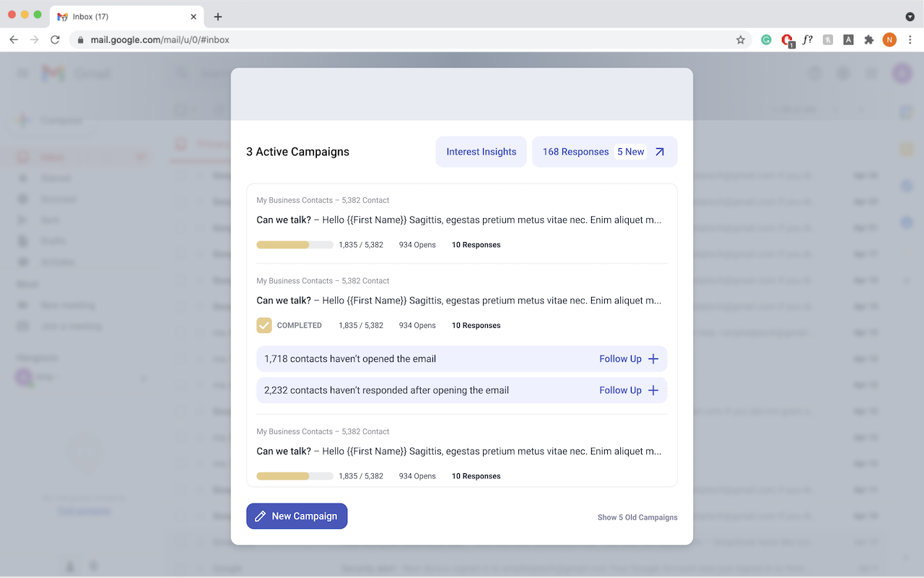Open the tab search dropdown arrow
The height and width of the screenshot is (578, 924).
pyautogui.click(x=910, y=17)
